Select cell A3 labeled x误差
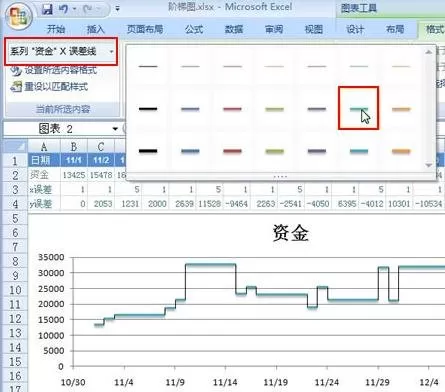The height and width of the screenshot is (392, 445). coord(44,189)
